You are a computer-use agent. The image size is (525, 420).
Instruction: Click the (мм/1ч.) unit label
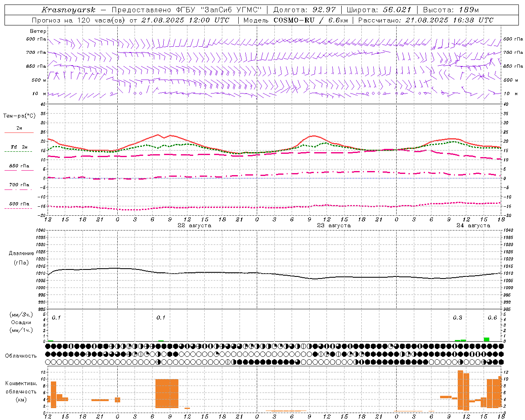click(21, 330)
